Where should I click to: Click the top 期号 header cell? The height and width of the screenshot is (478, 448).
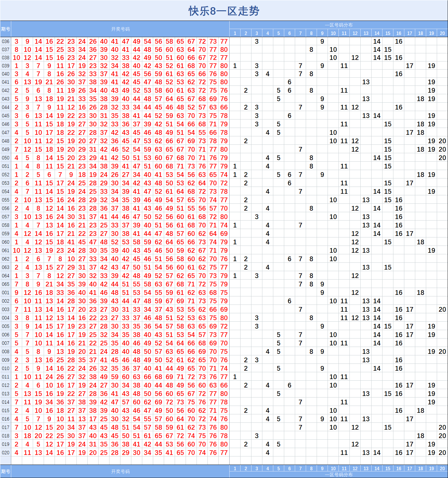[6, 29]
